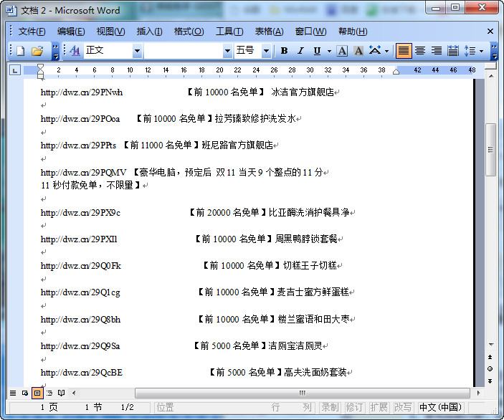504x420 pixels.
Task: Open Select Browse Object button
Action: coord(490,368)
